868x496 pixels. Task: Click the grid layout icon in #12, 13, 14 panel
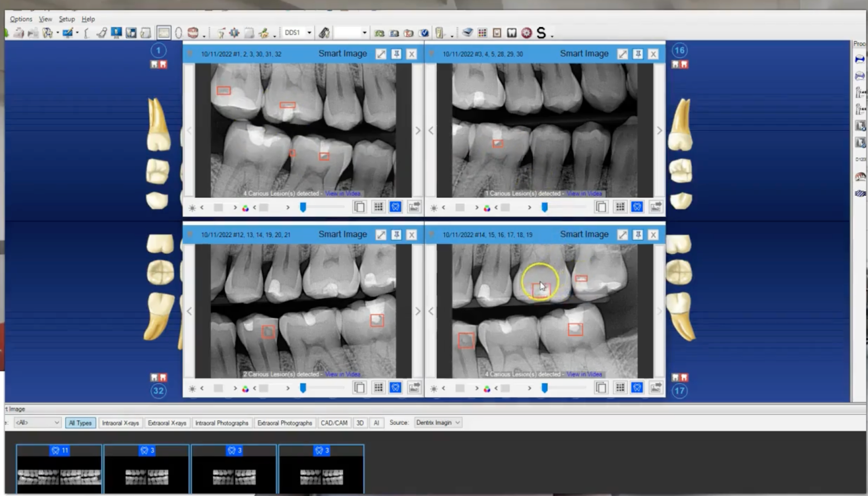pos(378,388)
